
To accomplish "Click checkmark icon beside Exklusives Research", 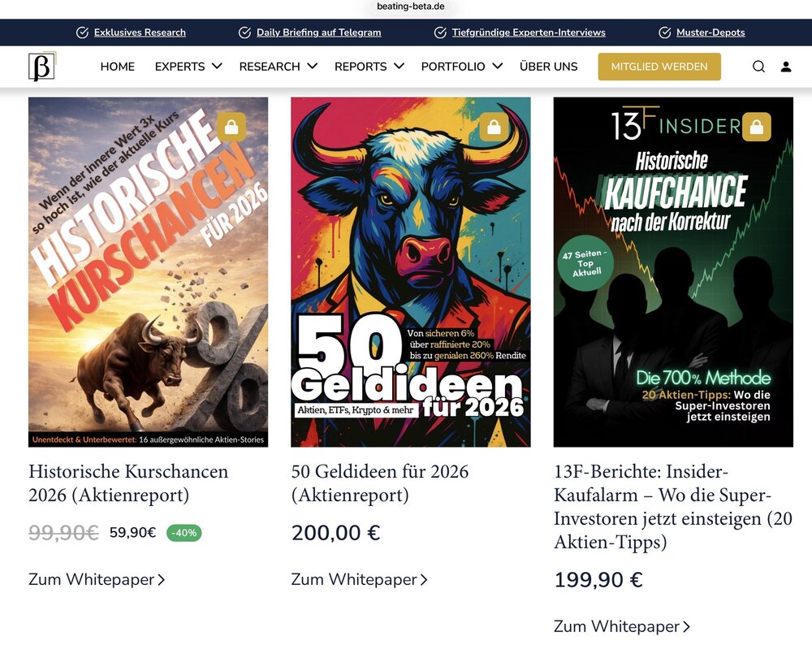I will point(82,32).
